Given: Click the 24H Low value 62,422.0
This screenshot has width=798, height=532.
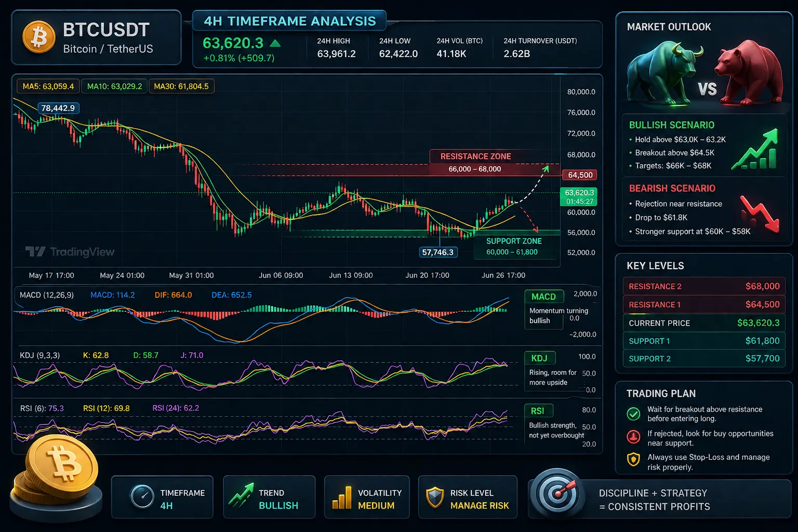Looking at the screenshot, I should click(398, 54).
